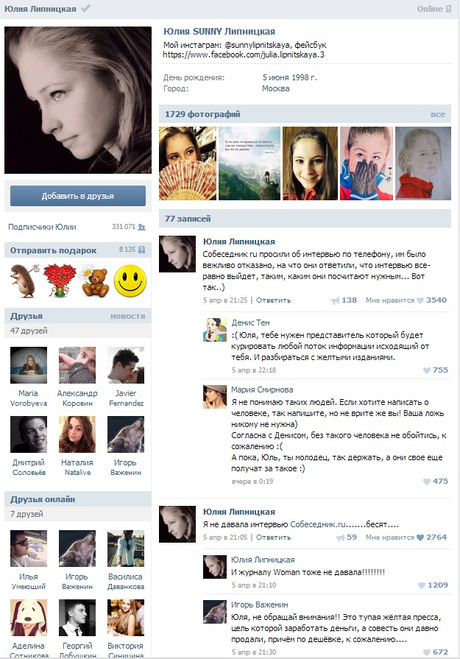Open the photo with the red fan

(x=188, y=163)
